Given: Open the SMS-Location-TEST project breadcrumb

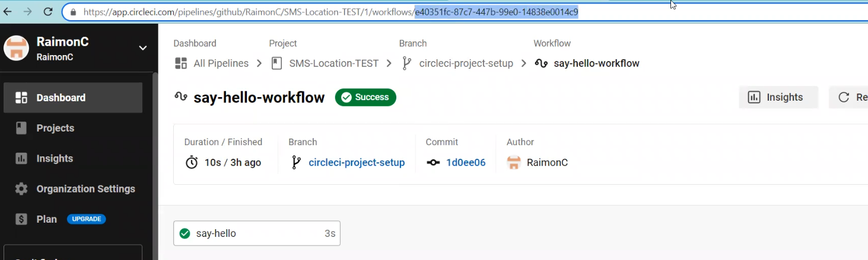Looking at the screenshot, I should pyautogui.click(x=333, y=63).
